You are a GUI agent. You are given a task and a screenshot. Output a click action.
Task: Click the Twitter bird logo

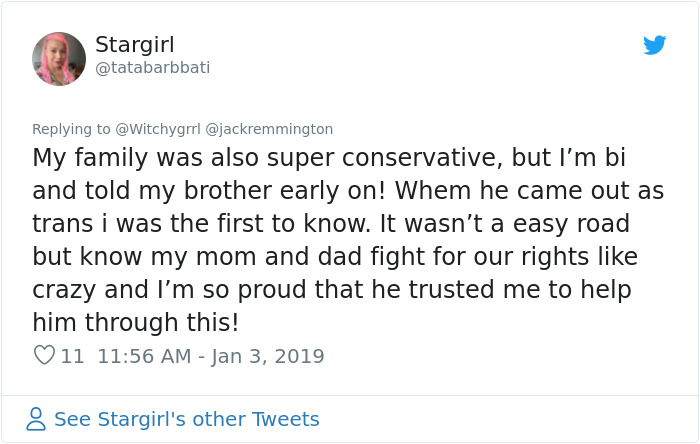pos(654,45)
